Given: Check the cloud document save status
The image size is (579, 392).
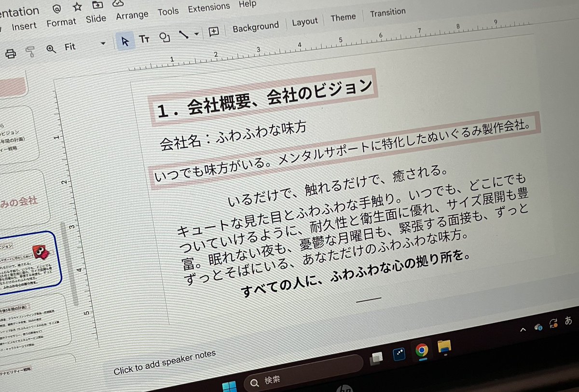Looking at the screenshot, I should 118,4.
